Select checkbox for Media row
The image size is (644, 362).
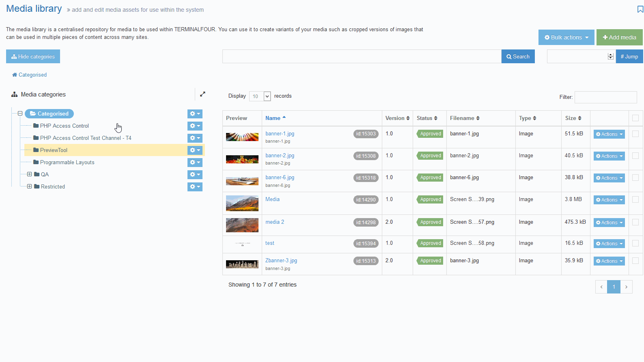(x=635, y=199)
